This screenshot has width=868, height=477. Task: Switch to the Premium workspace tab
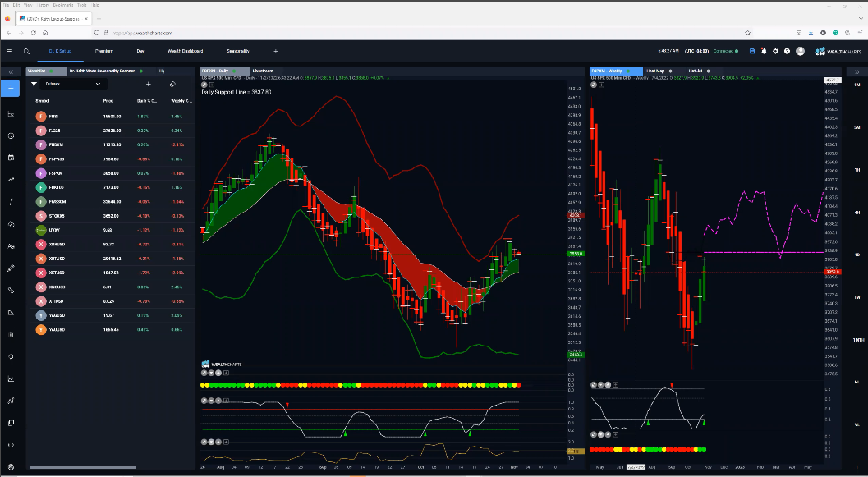104,52
